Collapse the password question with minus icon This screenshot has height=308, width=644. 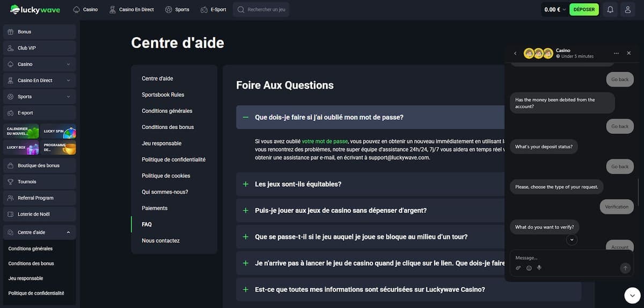point(245,117)
